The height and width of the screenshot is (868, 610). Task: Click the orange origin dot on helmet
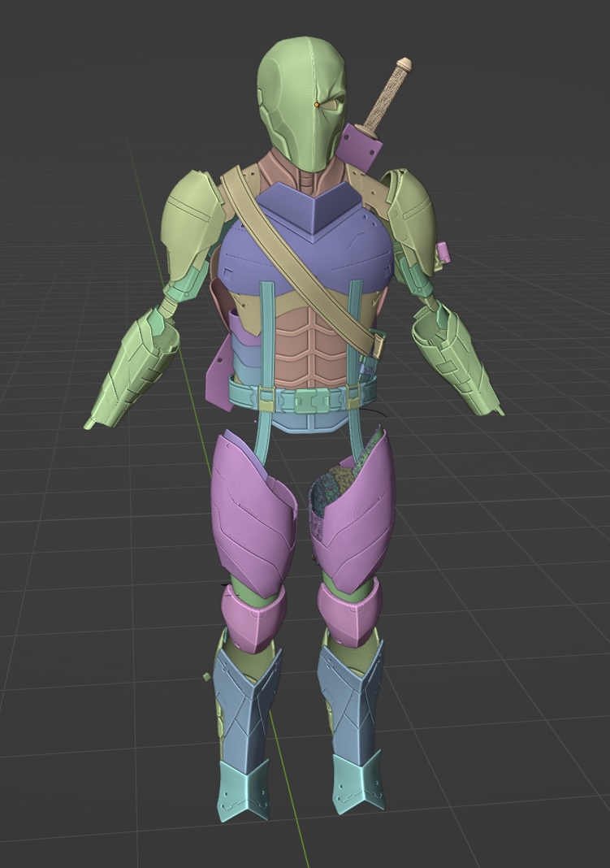pyautogui.click(x=317, y=104)
